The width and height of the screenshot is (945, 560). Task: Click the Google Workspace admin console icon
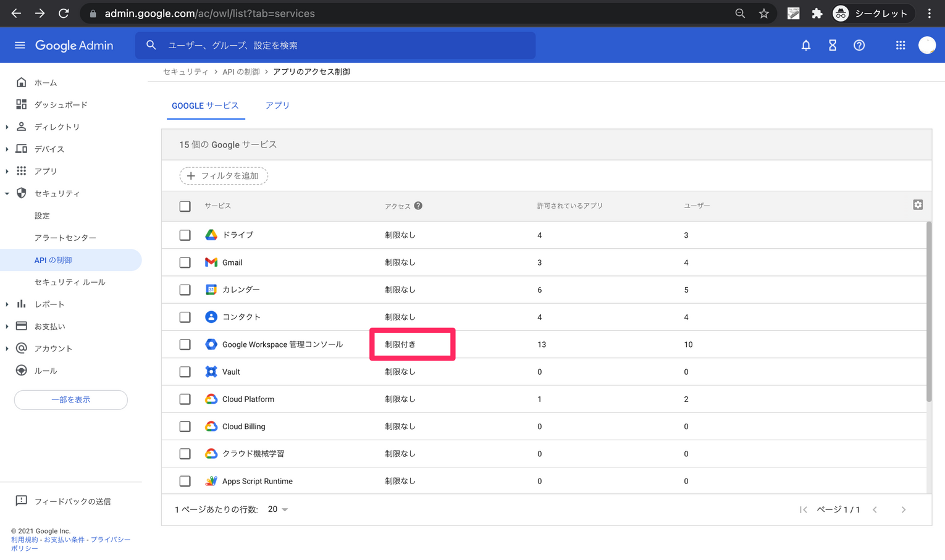click(211, 344)
